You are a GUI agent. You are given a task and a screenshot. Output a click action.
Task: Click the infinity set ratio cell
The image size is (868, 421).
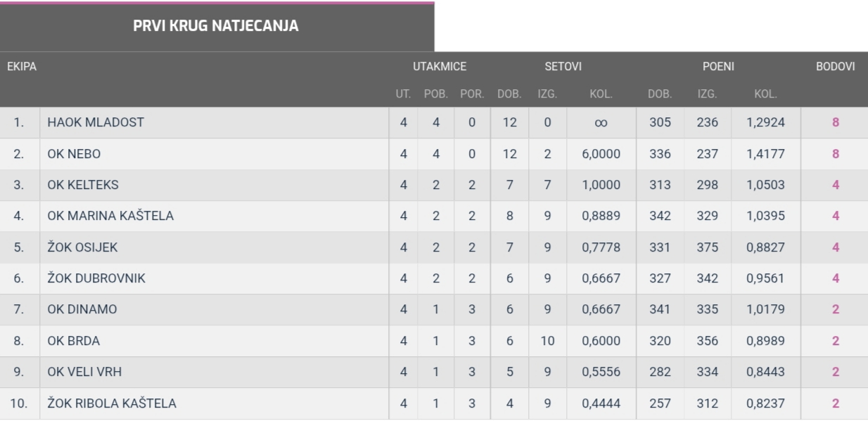tap(601, 122)
